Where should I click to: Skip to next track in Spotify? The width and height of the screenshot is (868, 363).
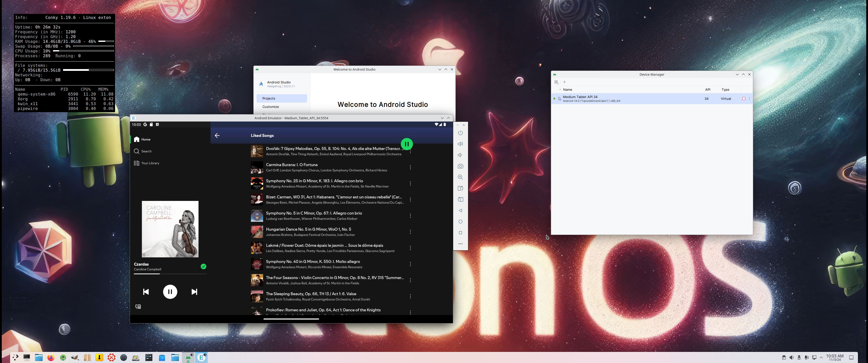coord(195,292)
